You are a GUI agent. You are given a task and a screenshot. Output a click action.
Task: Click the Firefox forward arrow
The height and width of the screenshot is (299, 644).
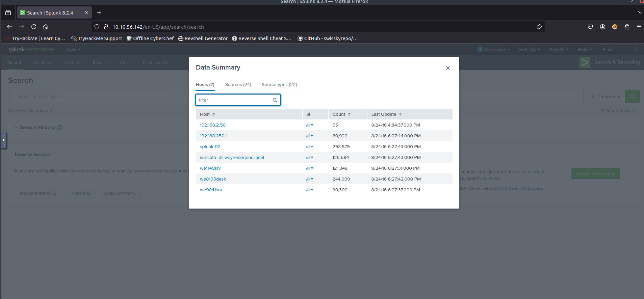tap(22, 27)
